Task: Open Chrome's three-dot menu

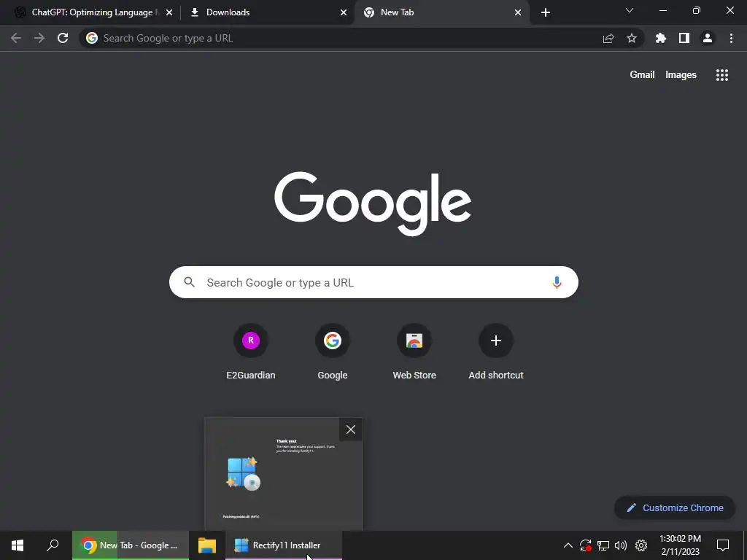Action: pyautogui.click(x=731, y=38)
